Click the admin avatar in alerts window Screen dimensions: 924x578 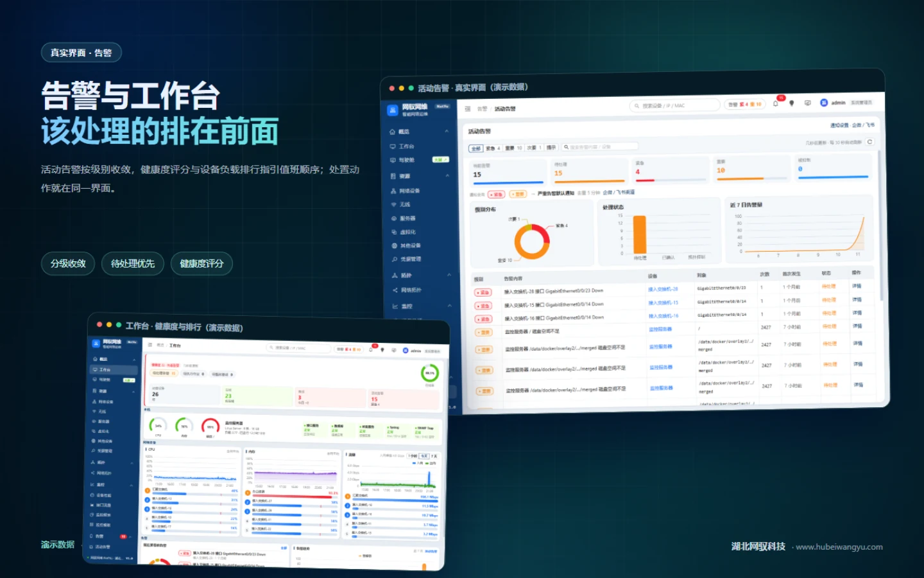(x=823, y=103)
